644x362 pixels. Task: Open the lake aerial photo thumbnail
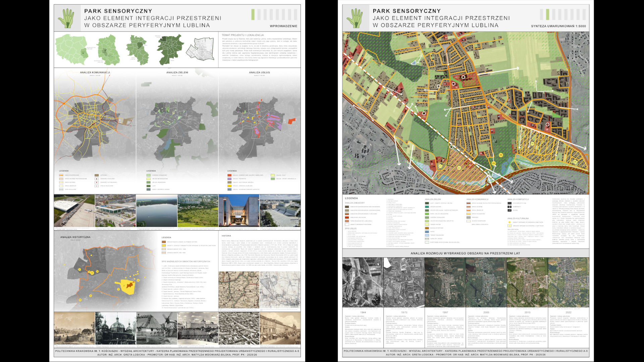tap(157, 211)
